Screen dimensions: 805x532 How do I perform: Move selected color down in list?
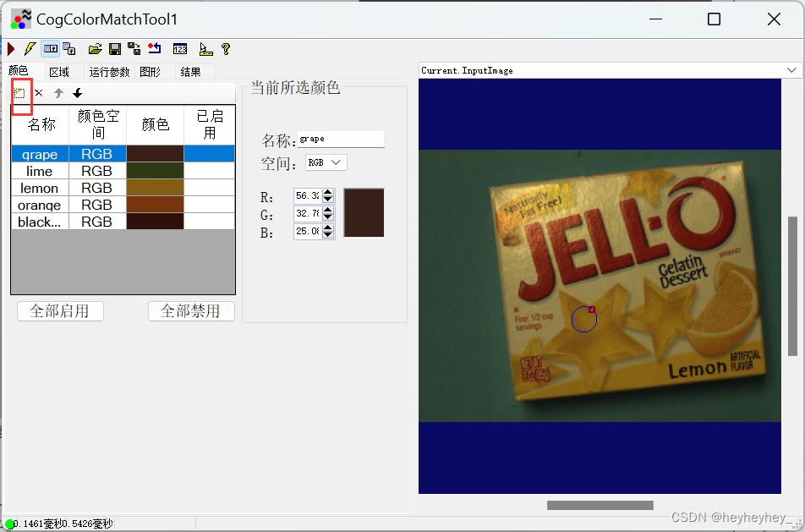(x=78, y=93)
